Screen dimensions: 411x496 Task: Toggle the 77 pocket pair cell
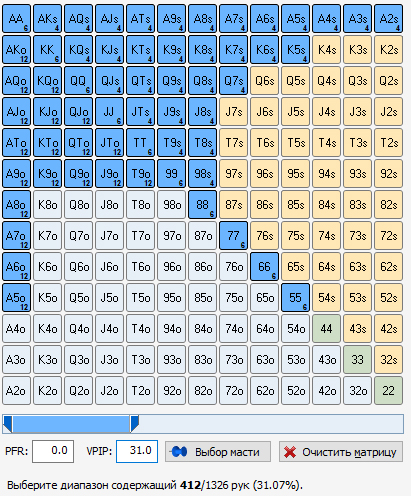coord(233,236)
